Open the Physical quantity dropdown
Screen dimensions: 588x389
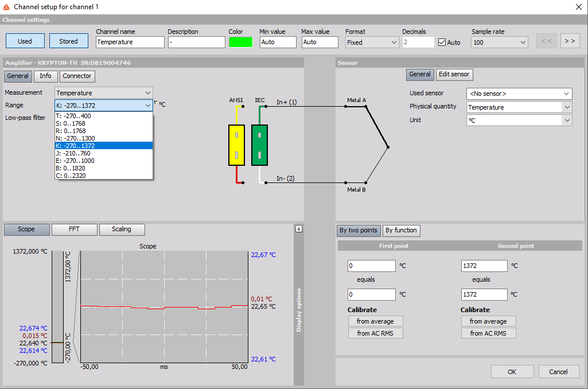coord(519,107)
